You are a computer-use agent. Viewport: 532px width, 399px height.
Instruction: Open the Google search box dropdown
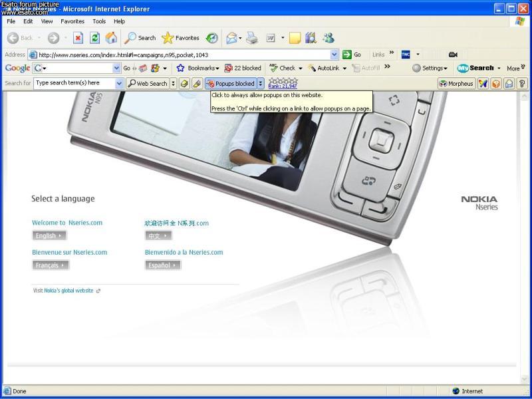[x=116, y=68]
